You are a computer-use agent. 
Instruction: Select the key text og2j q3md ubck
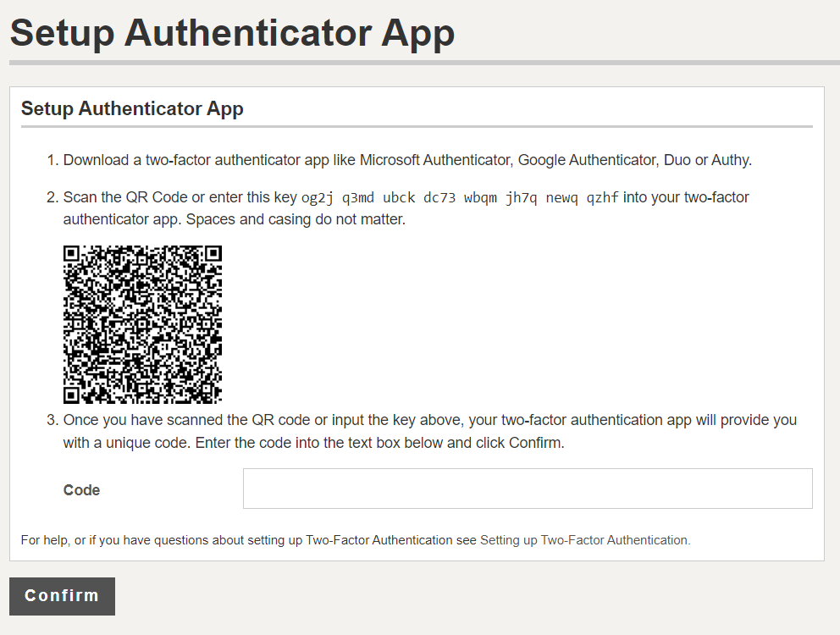click(x=358, y=198)
